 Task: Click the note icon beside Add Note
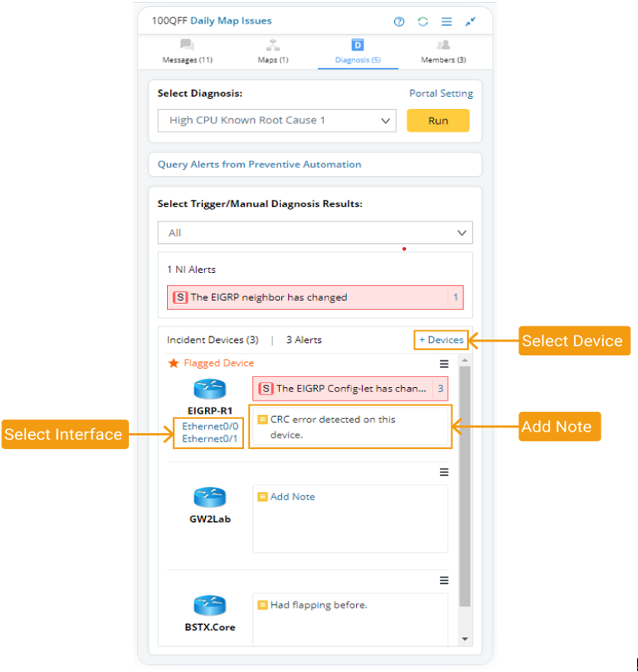262,497
